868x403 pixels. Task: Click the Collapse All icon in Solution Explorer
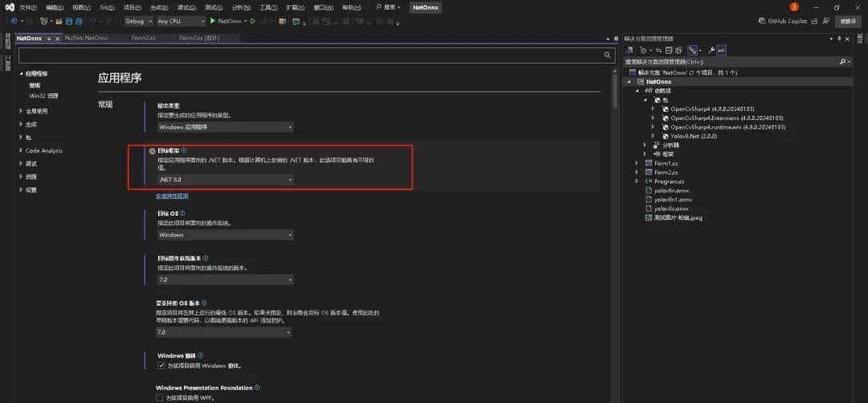tap(668, 51)
